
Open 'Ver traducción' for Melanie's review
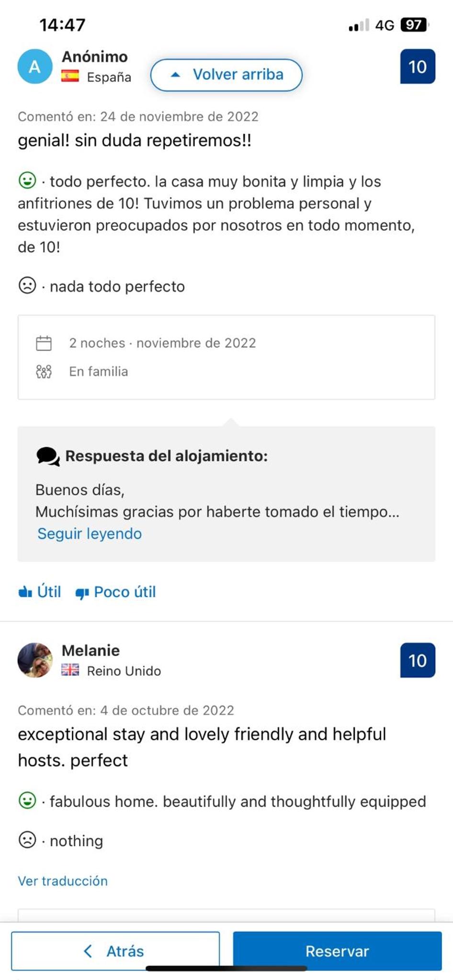click(63, 881)
